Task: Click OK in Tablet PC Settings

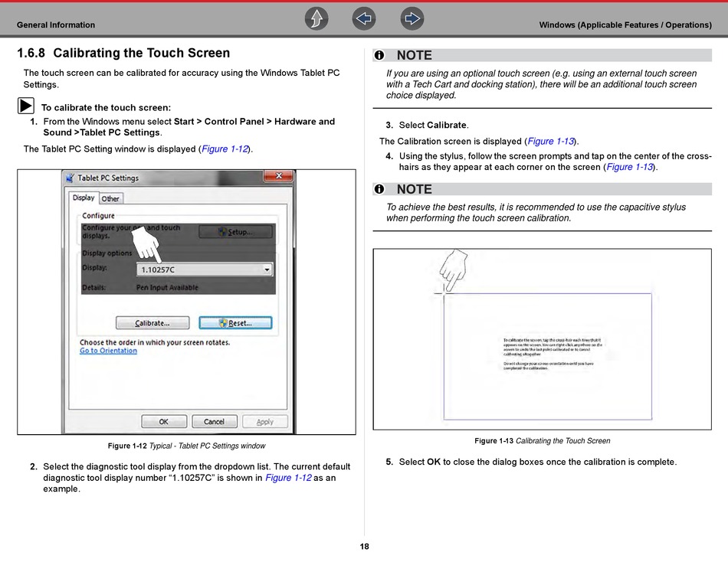Action: (x=164, y=421)
